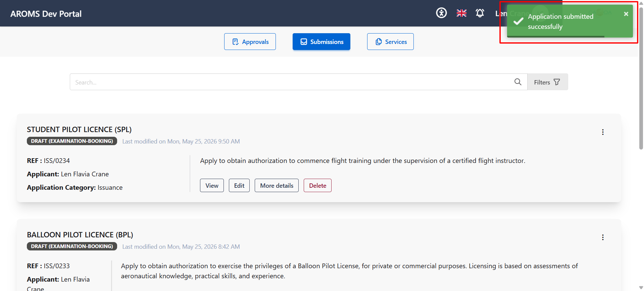View the Student Pilot Licence application
The height and width of the screenshot is (291, 644).
212,185
